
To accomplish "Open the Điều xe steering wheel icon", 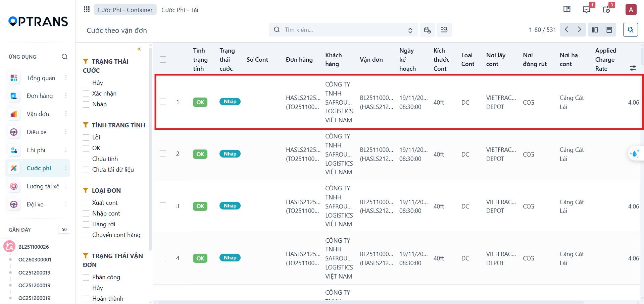I will tap(14, 132).
